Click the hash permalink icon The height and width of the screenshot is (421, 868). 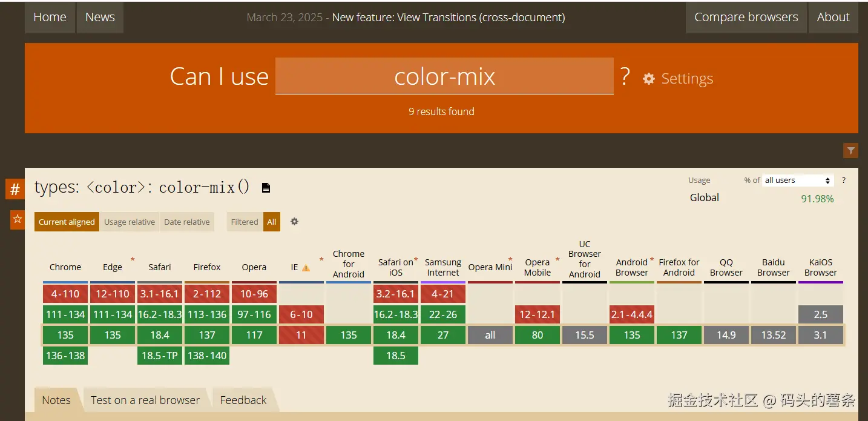[x=15, y=189]
